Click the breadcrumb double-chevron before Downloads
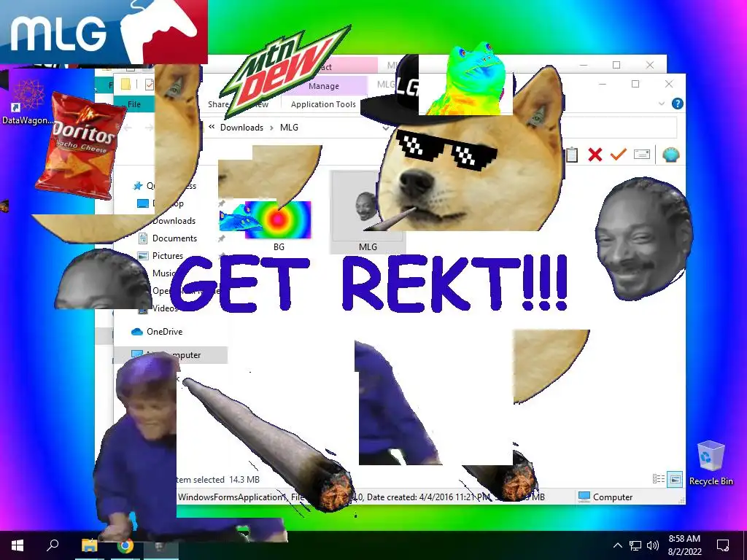 [212, 127]
